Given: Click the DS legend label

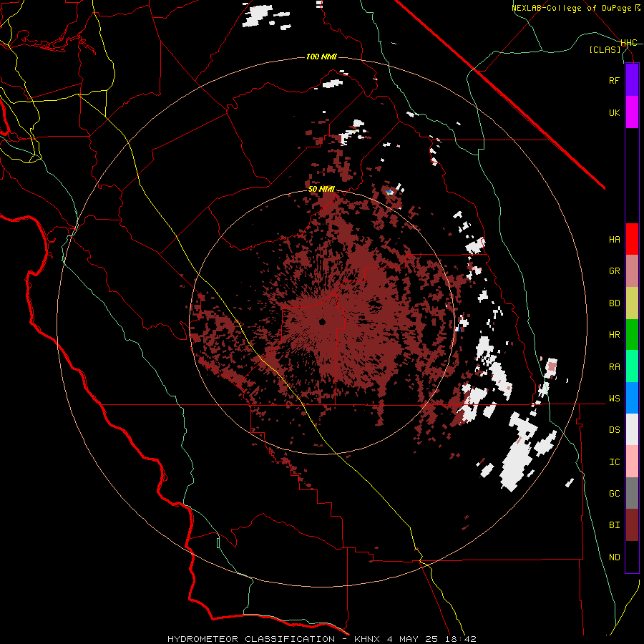Looking at the screenshot, I should 614,430.
